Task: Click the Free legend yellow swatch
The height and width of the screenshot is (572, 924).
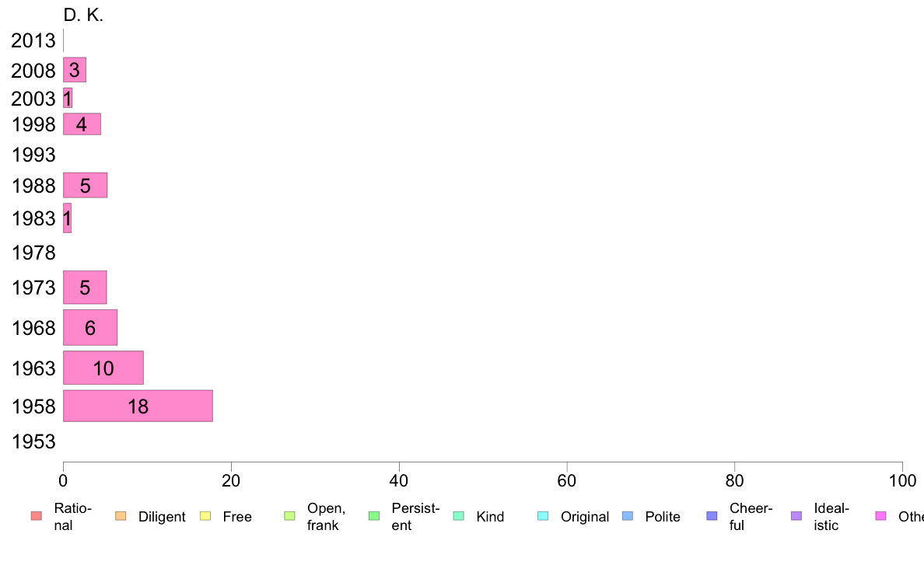Action: click(205, 516)
